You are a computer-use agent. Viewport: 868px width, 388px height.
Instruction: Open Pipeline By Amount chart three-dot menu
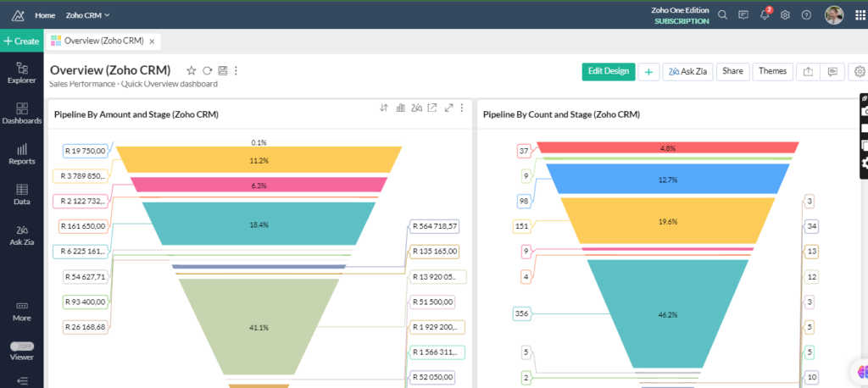[x=462, y=108]
